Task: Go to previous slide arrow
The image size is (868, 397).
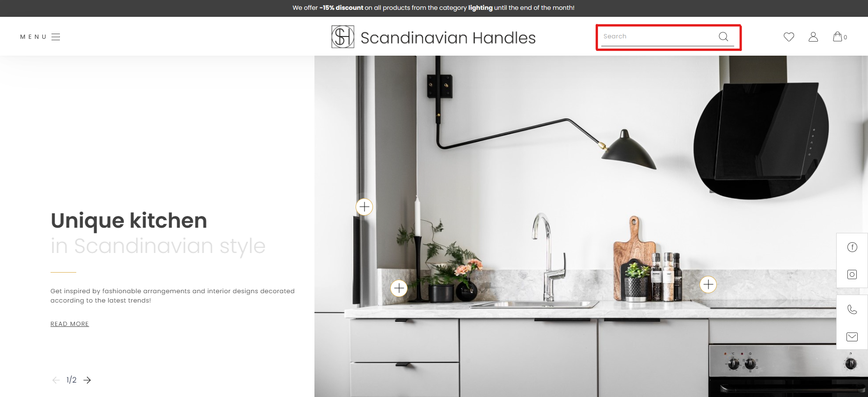Action: tap(56, 380)
